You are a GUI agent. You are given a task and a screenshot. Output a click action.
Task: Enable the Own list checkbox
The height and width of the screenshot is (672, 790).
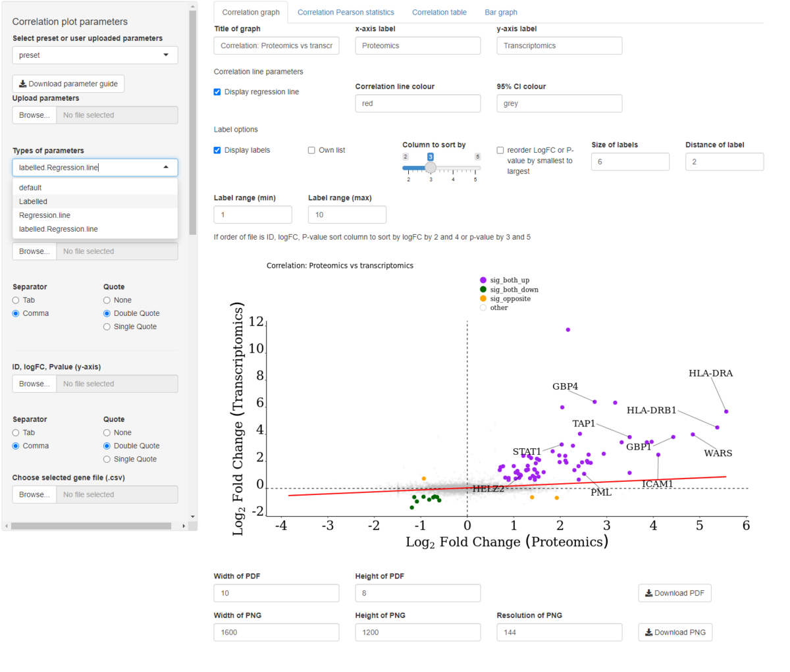pos(311,150)
